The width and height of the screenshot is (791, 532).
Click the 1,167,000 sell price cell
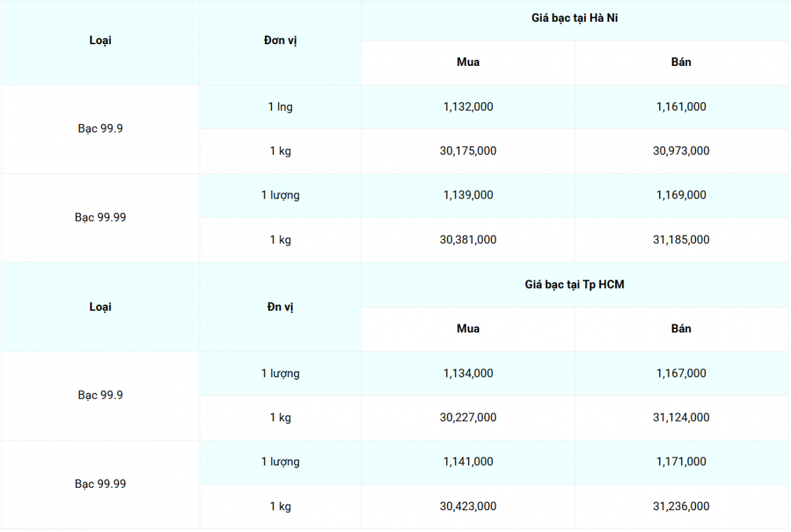click(x=681, y=373)
